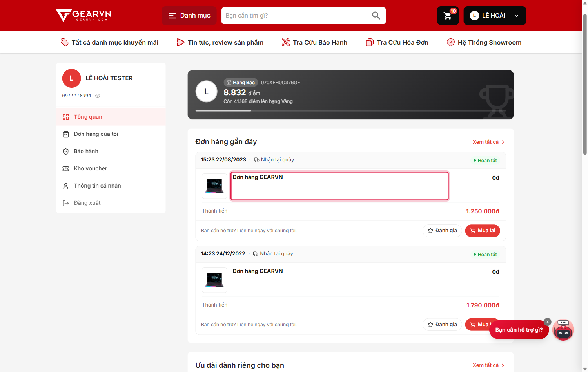Select Thông tin cá nhân
This screenshot has height=372, width=588.
[111, 186]
